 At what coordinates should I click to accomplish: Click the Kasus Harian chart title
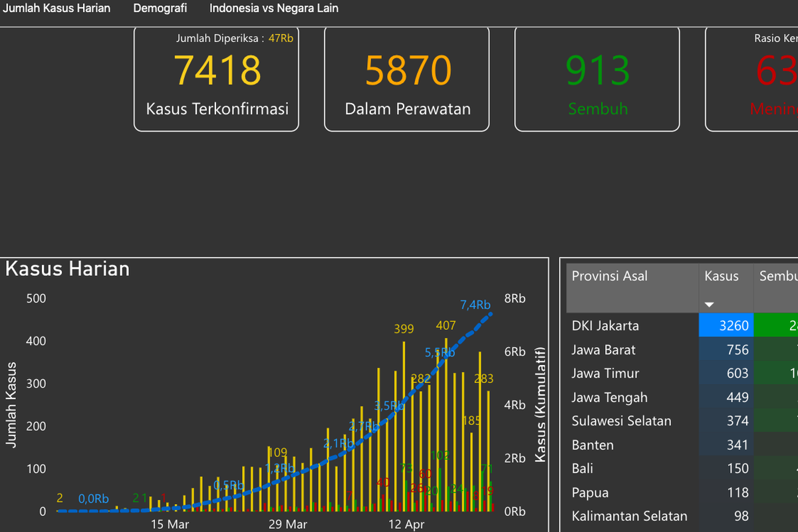coord(67,269)
